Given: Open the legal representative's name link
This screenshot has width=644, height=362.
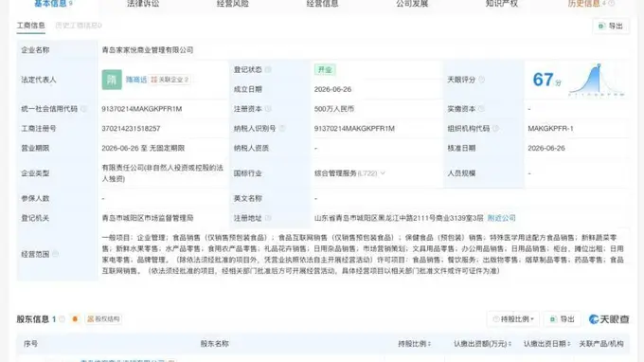Looking at the screenshot, I should click(136, 80).
